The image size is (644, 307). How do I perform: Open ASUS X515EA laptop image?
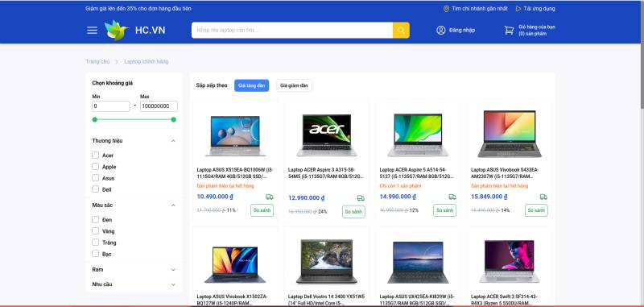coord(235,135)
